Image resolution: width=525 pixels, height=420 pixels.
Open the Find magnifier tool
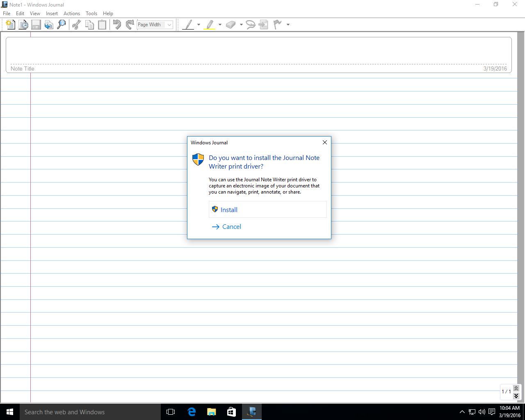(x=62, y=25)
